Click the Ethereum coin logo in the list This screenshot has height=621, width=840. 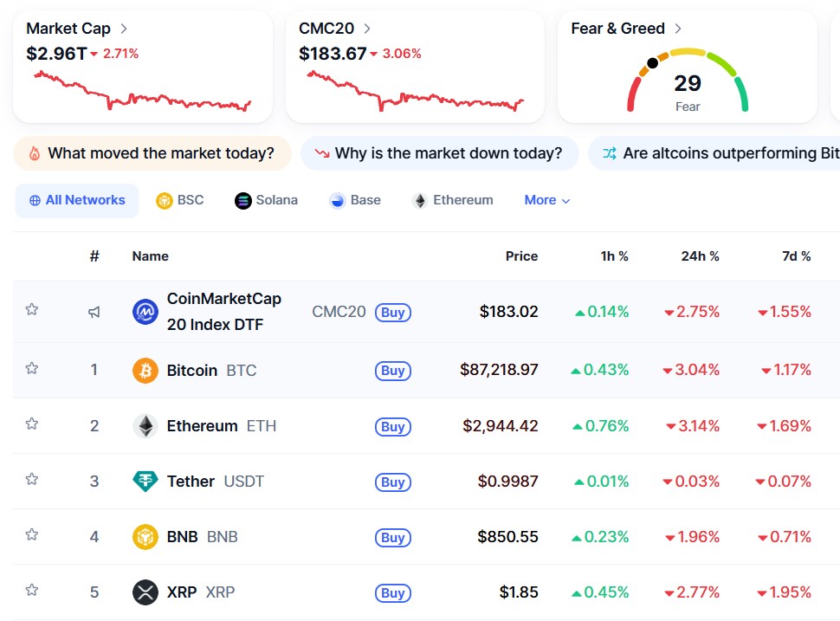click(145, 426)
